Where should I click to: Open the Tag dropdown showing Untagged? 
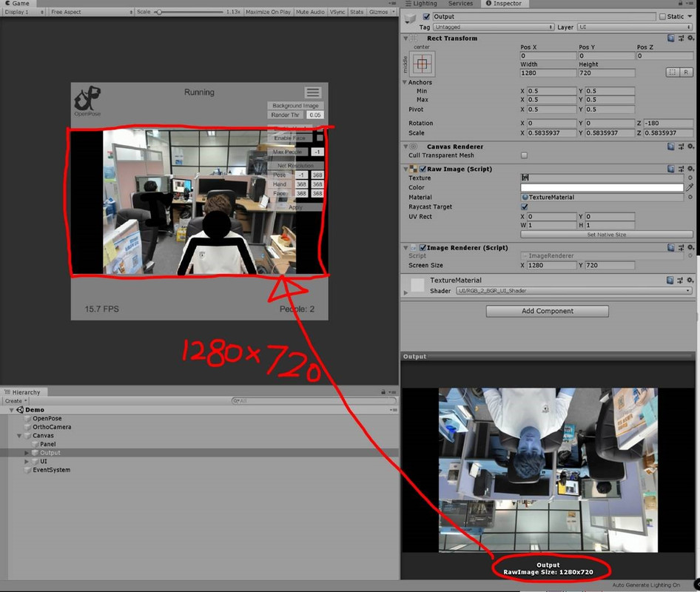point(494,27)
